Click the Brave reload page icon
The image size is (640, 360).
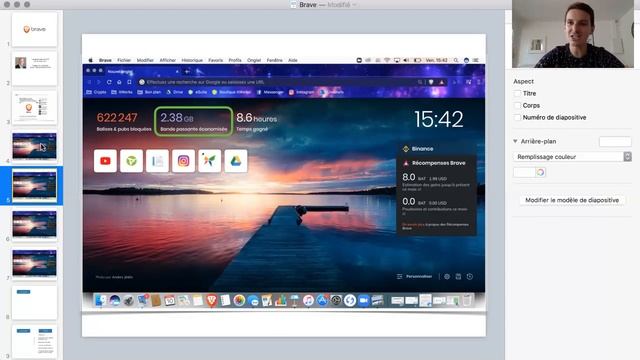point(109,82)
